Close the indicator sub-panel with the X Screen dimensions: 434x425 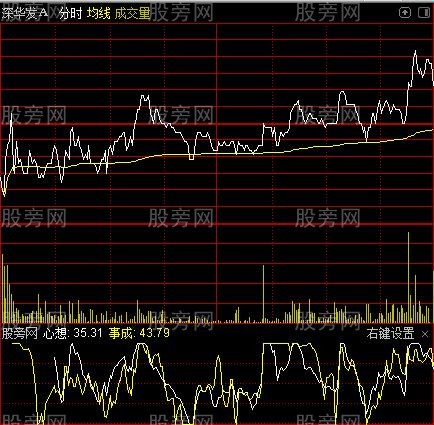point(425,334)
